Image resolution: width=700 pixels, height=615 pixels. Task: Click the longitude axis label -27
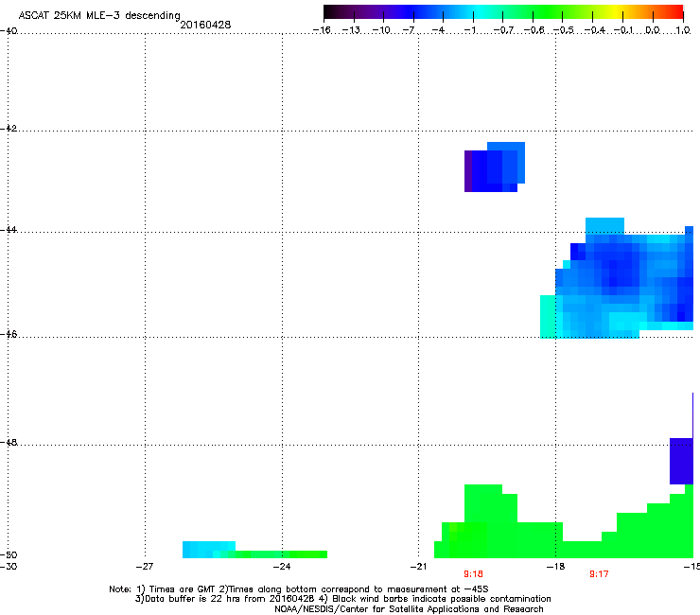(x=145, y=567)
